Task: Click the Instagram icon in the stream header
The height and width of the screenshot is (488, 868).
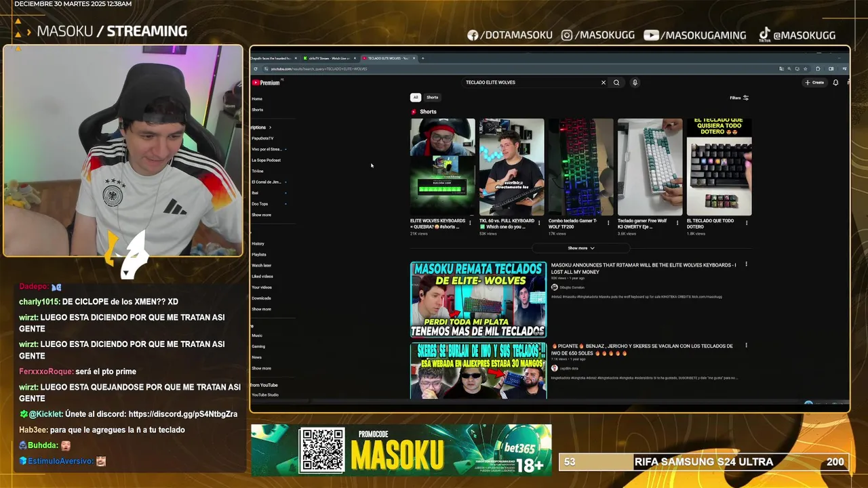Action: click(567, 35)
